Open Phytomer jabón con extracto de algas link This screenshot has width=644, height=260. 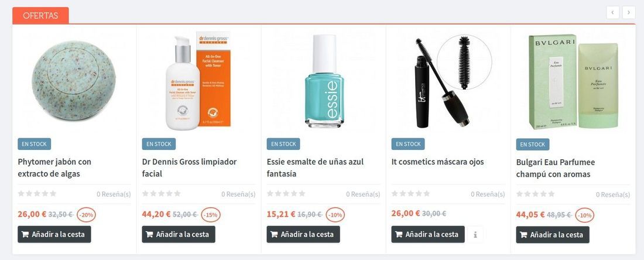[54, 167]
